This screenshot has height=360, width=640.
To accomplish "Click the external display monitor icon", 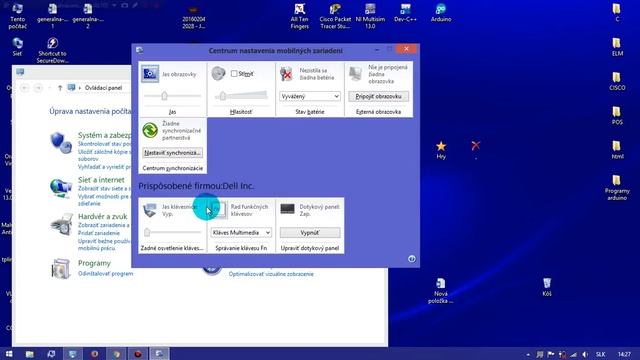I will (356, 74).
